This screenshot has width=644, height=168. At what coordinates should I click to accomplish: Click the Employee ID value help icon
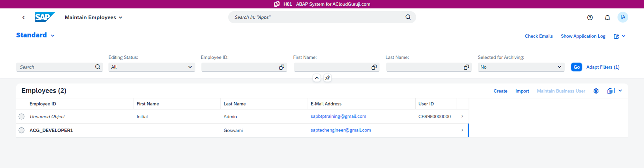tap(281, 67)
